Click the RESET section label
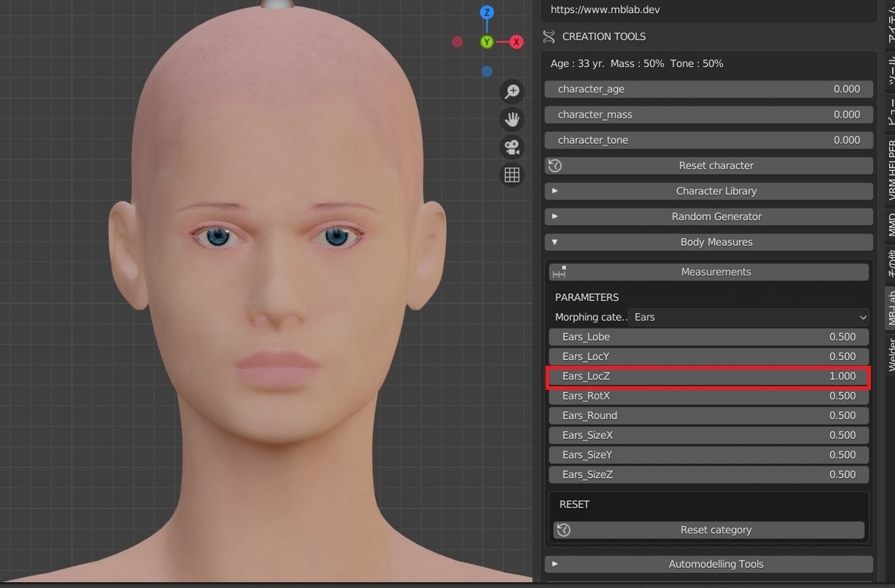This screenshot has width=895, height=588. click(574, 505)
